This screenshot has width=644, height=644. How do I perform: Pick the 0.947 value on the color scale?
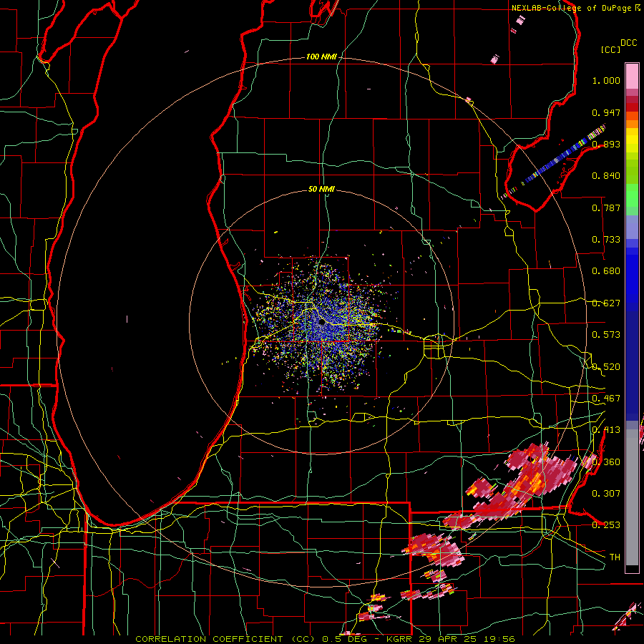[x=606, y=112]
